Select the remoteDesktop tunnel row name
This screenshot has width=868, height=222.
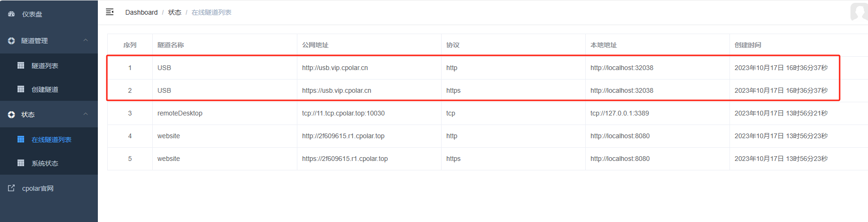[x=180, y=113]
